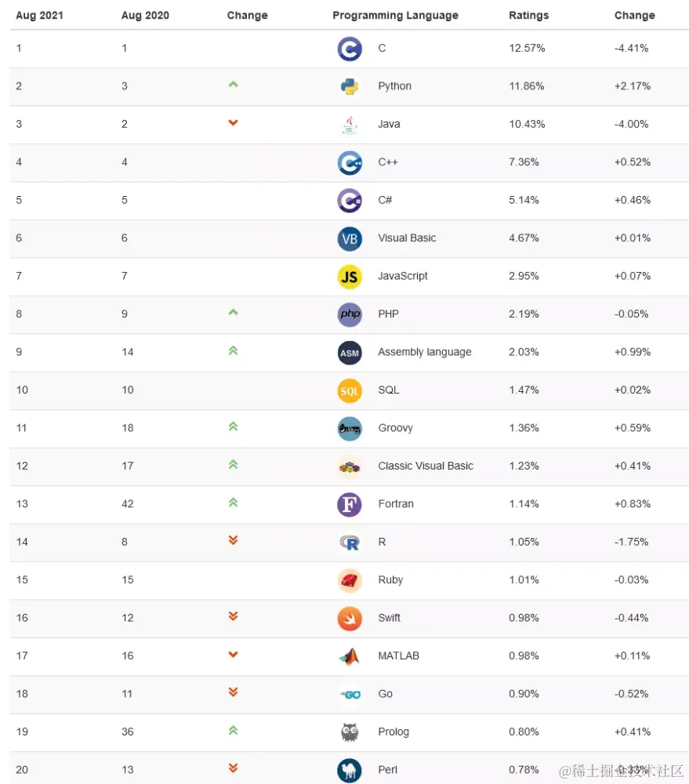Select the Classic Visual Basic name
The height and width of the screenshot is (784, 689).
pos(425,466)
